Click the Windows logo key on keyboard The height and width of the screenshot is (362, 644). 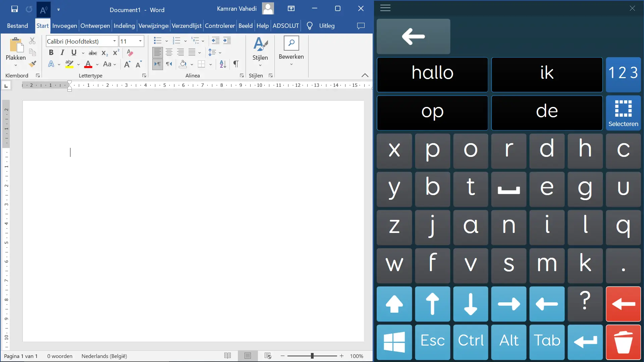point(394,342)
